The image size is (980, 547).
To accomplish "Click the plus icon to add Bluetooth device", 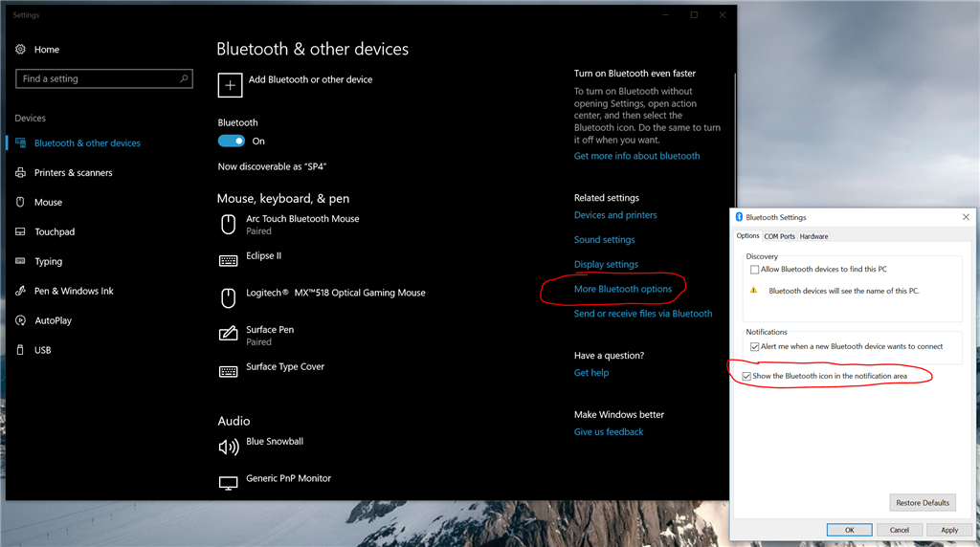I will 230,85.
